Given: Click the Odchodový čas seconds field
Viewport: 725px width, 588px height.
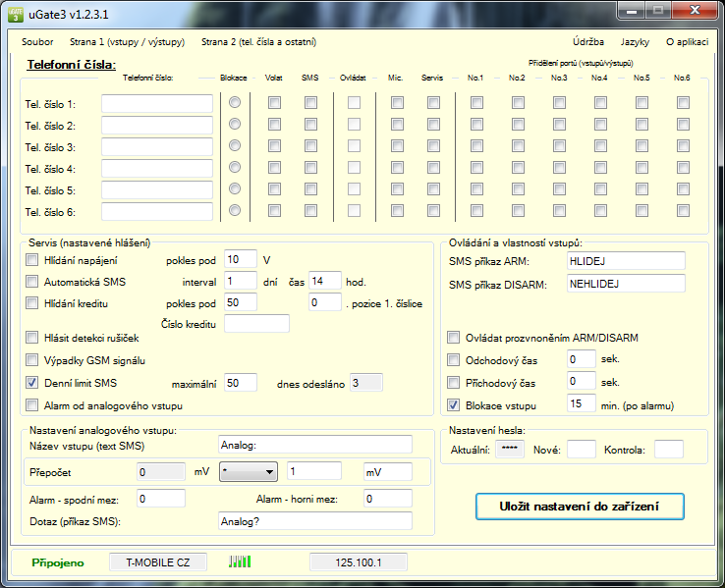Looking at the screenshot, I should [x=582, y=359].
